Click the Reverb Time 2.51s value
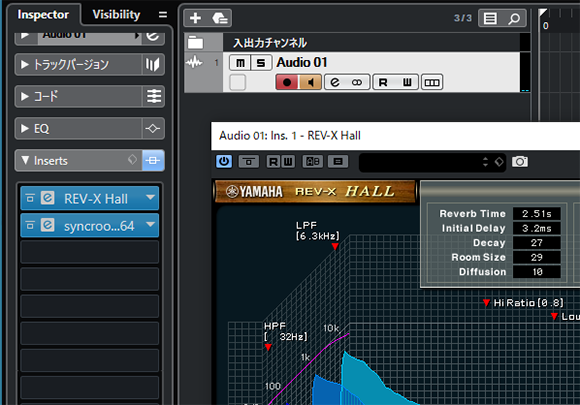Screen dimensions: 580x405 pyautogui.click(x=537, y=213)
